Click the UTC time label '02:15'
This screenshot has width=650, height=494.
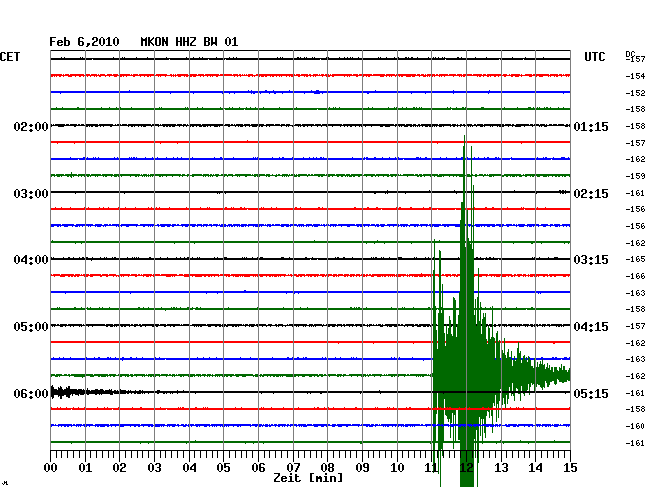(x=591, y=194)
